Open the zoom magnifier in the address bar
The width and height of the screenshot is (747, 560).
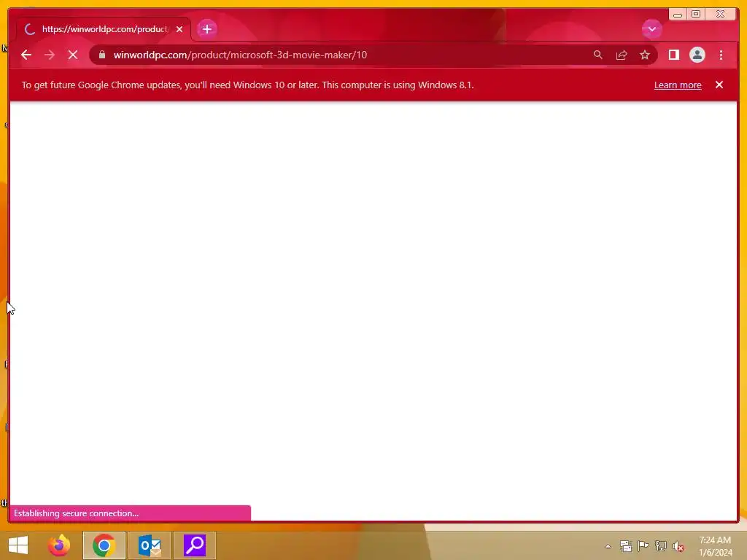[598, 55]
